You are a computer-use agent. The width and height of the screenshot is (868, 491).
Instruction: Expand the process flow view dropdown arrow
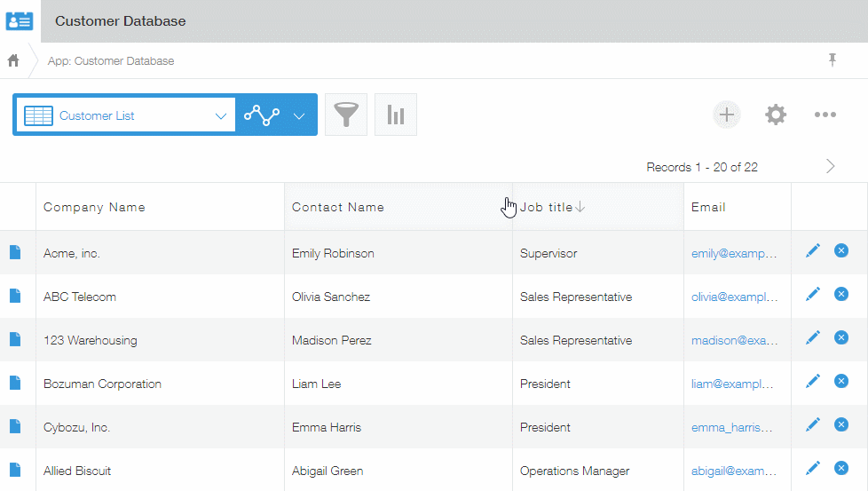299,115
